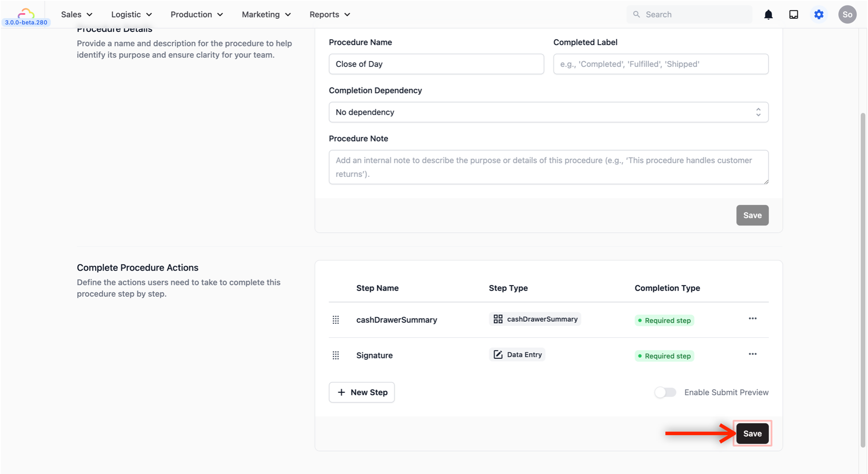Viewport: 868px width, 474px height.
Task: Expand the Completion Dependency dropdown
Action: (x=548, y=112)
